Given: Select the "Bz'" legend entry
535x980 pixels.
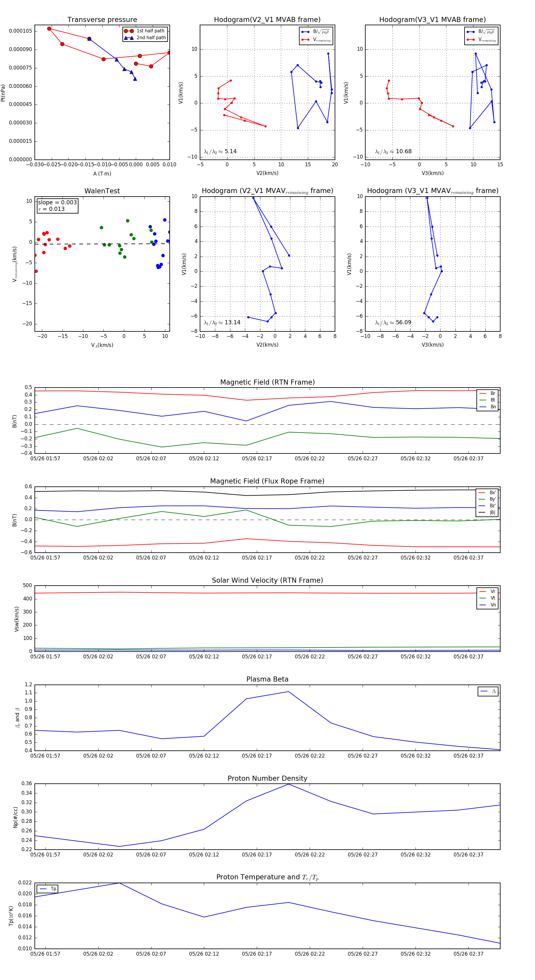Looking at the screenshot, I should 487,506.
